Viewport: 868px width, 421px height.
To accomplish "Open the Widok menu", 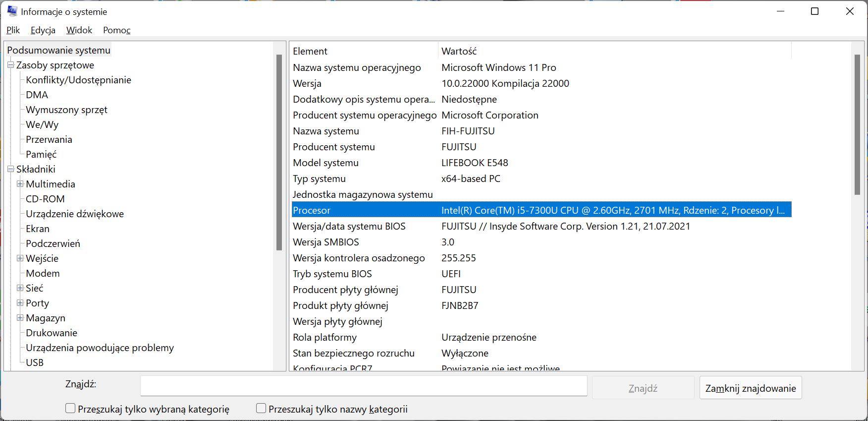I will (79, 30).
